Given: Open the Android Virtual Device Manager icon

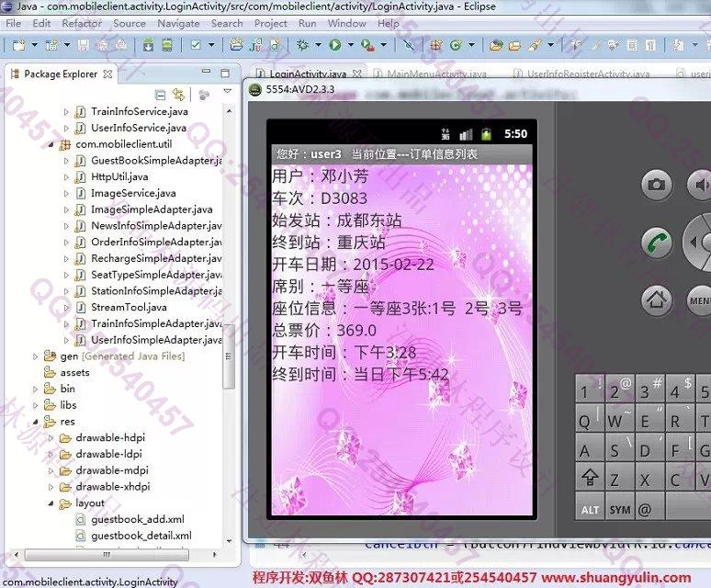Looking at the screenshot, I should coord(167,45).
